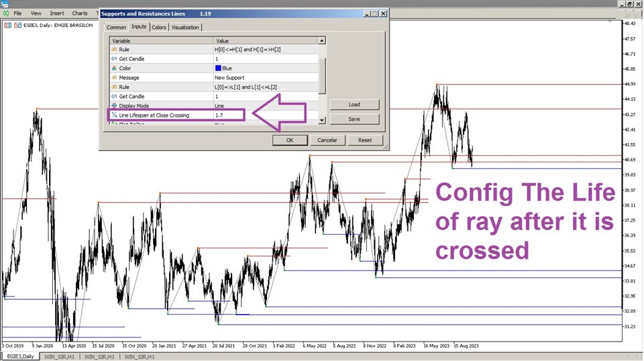Click the Cancelar button
Image resolution: width=644 pixels, height=361 pixels.
pos(327,140)
